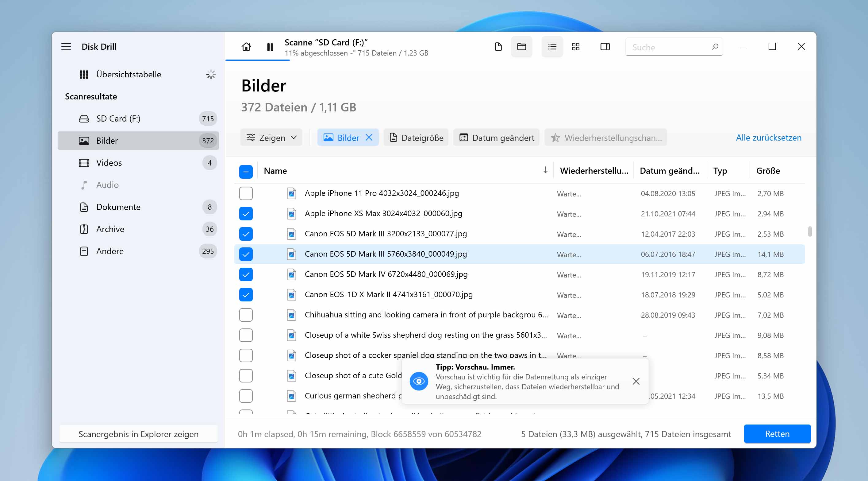
Task: Check the Chihuahua sitting file checkbox
Action: pos(246,315)
